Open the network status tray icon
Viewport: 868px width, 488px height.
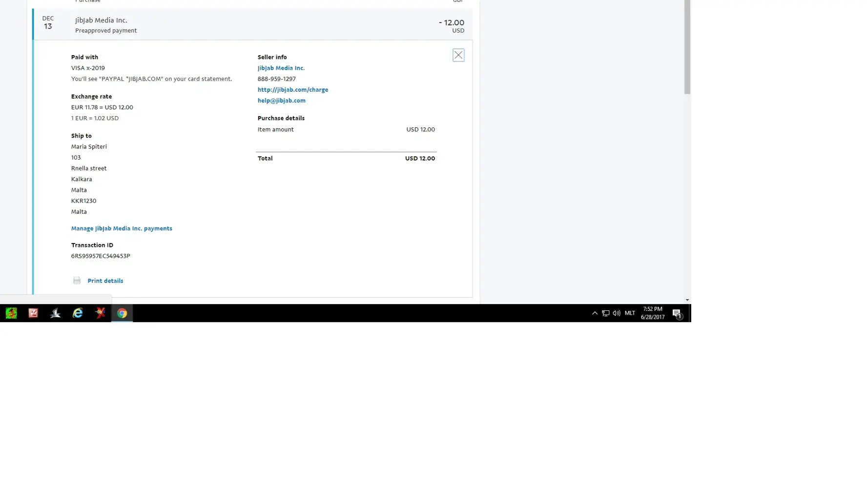pos(605,313)
